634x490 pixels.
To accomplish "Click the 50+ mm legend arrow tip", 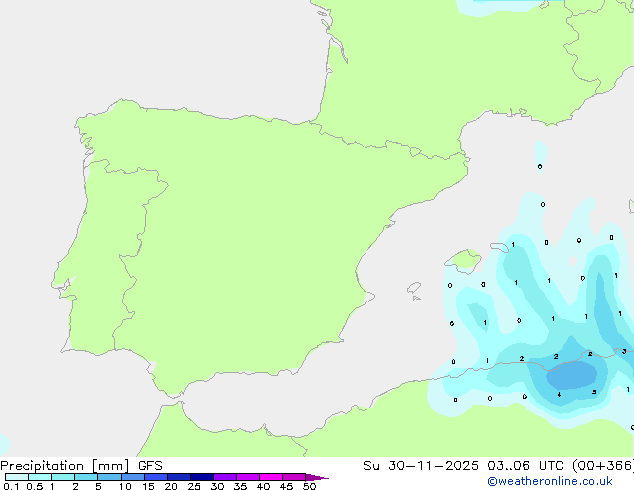I will coord(317,477).
